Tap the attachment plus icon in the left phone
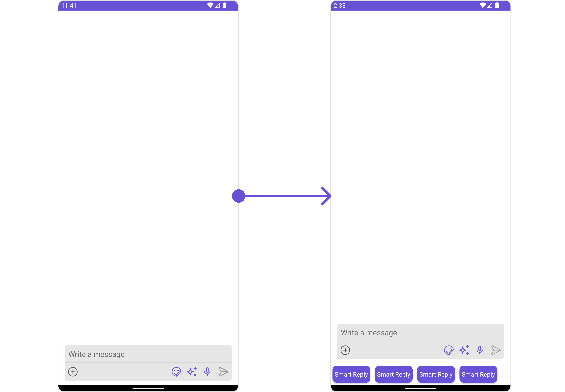565x392 pixels. pyautogui.click(x=73, y=372)
